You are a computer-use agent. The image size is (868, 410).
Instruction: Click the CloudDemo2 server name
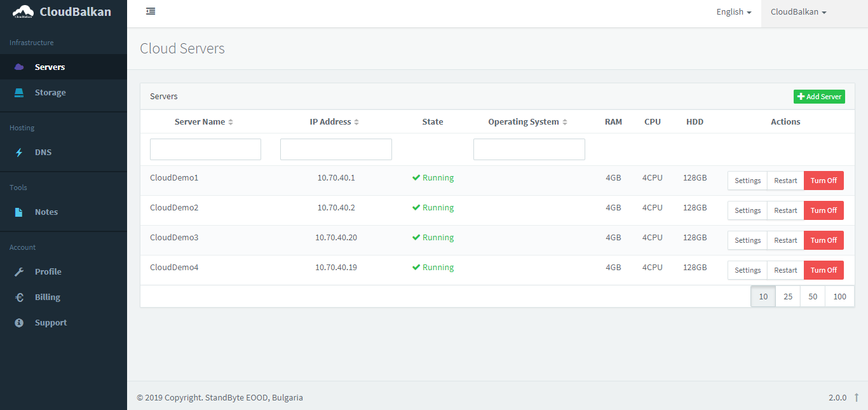point(174,208)
